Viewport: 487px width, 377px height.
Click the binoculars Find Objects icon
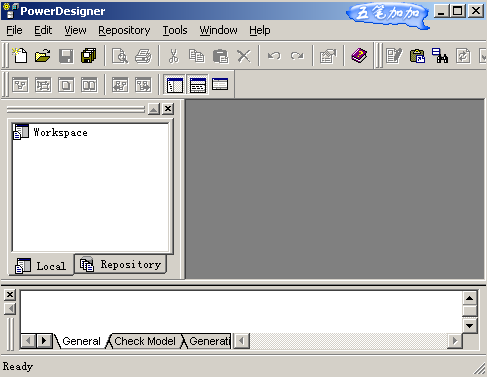click(x=440, y=56)
